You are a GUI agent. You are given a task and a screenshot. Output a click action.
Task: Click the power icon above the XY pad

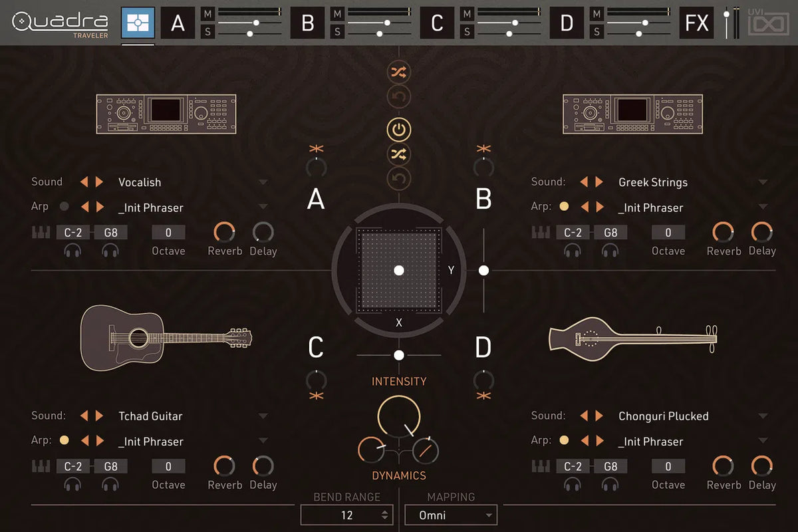click(398, 130)
